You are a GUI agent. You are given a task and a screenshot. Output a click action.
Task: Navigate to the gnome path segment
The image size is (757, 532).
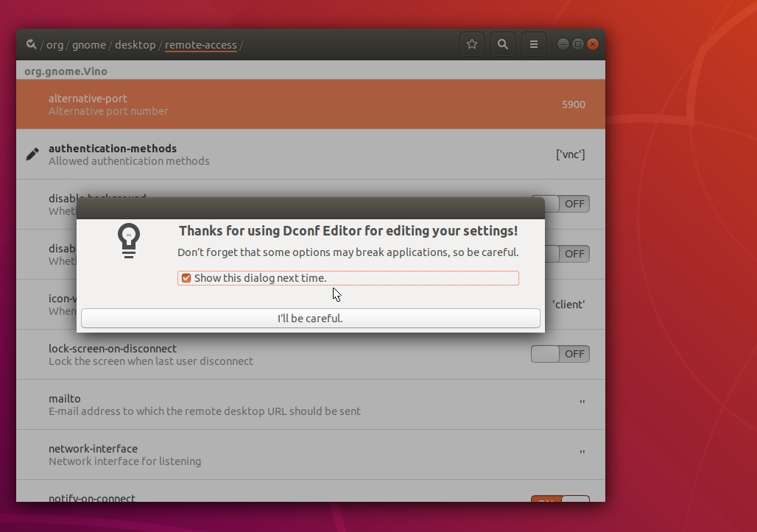coord(89,45)
